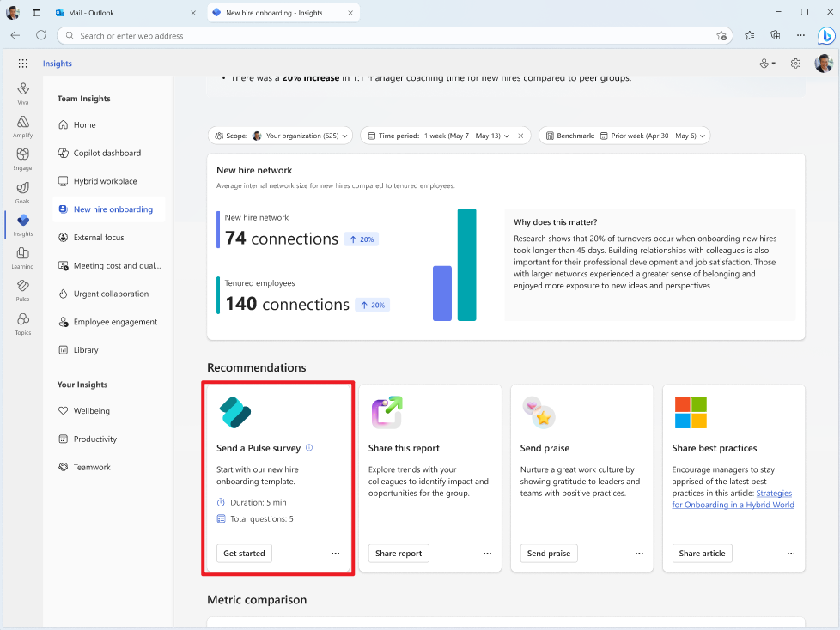The image size is (840, 630).
Task: Open more options on Share this report card
Action: pyautogui.click(x=487, y=553)
